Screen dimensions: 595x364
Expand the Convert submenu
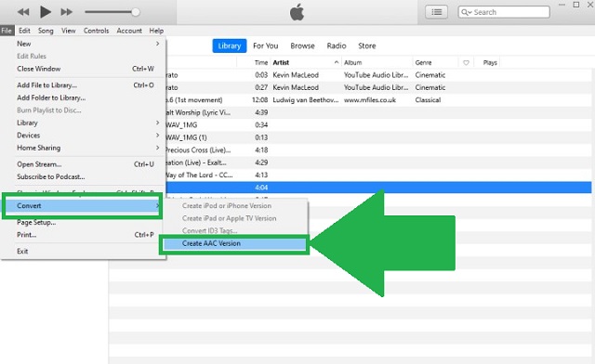pos(83,206)
